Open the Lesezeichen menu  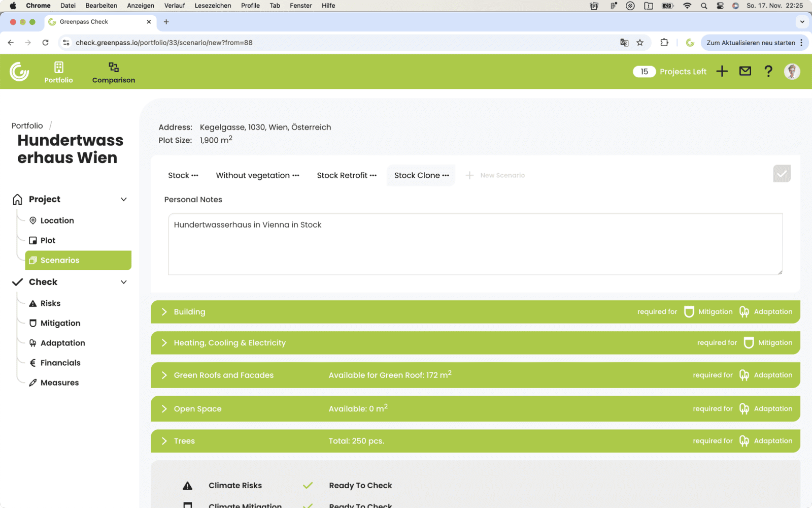[213, 6]
